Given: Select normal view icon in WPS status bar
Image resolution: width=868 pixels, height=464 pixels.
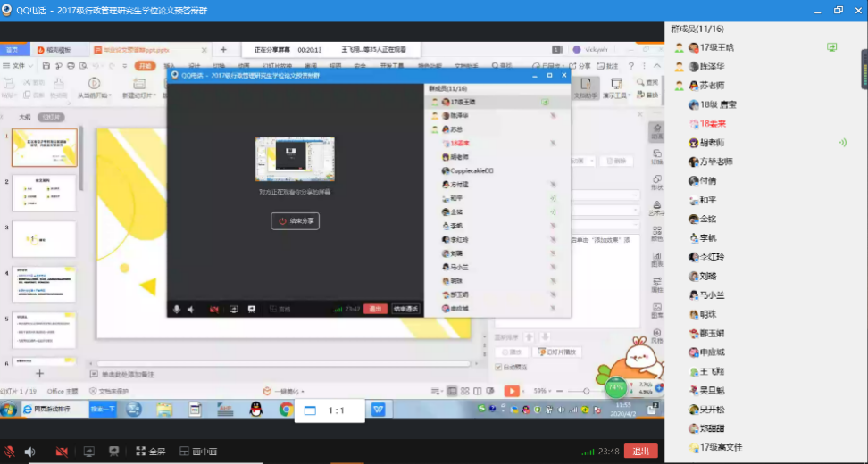Looking at the screenshot, I should [452, 391].
